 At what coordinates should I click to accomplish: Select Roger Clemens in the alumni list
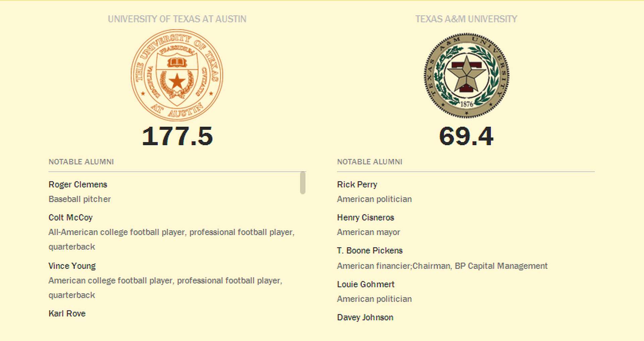click(78, 185)
